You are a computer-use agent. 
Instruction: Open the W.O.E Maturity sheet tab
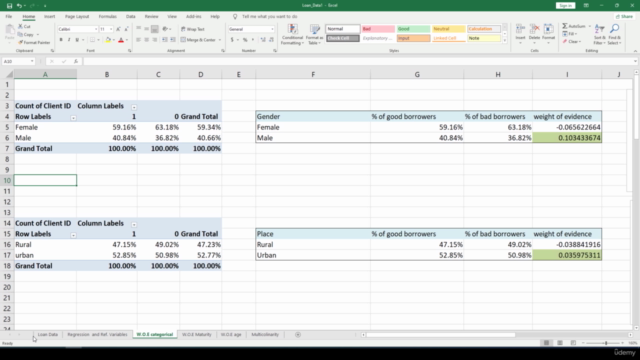197,335
